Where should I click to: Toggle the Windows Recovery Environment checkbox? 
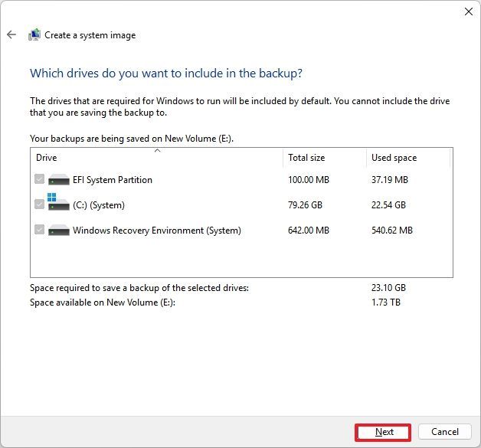click(x=40, y=231)
